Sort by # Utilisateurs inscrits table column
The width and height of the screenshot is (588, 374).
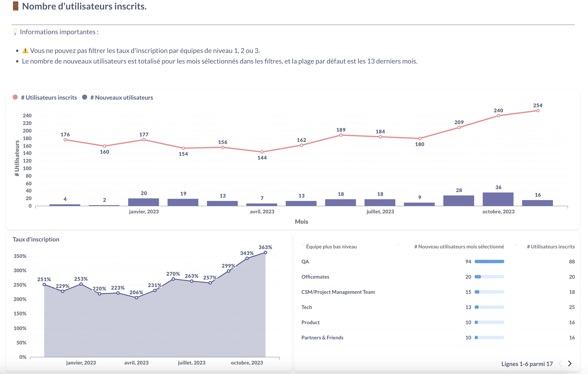[551, 247]
